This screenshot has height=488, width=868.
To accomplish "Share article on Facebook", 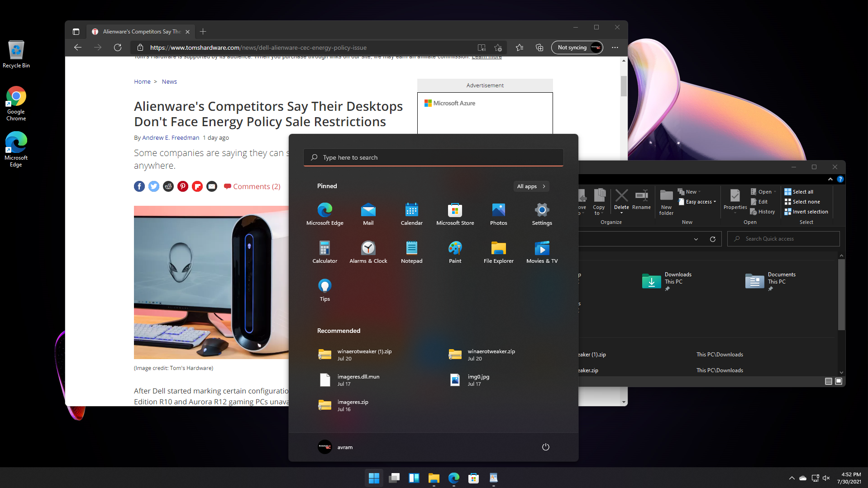I will [139, 186].
